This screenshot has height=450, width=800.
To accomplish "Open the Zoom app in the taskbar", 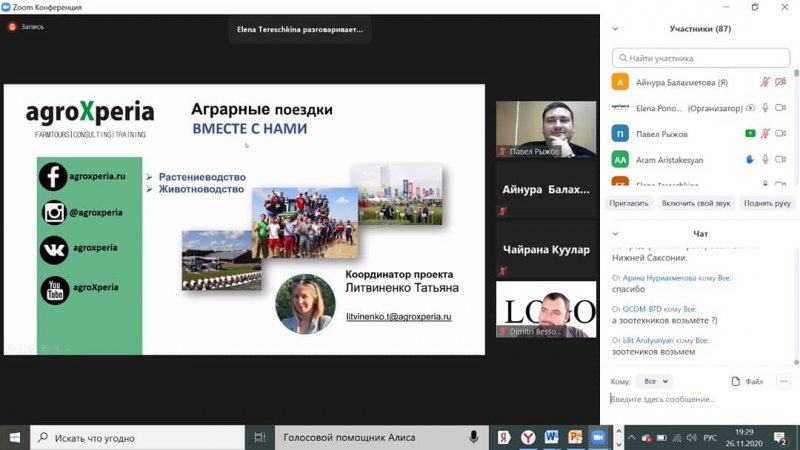I will (598, 437).
